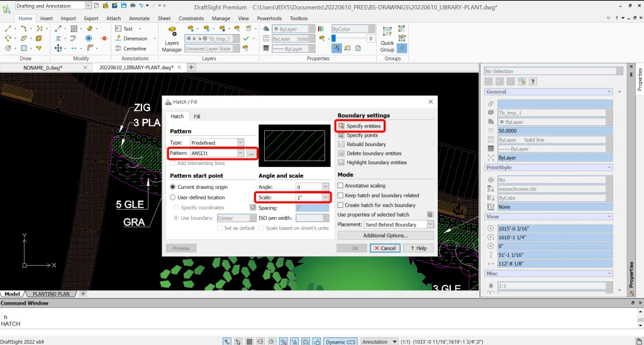Click the transparency slider in Properties
Viewport: 644px width, 345px height.
coord(349,39)
